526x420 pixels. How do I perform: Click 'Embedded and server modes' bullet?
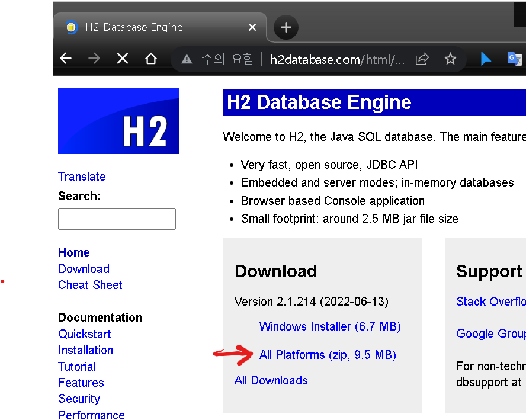(378, 182)
